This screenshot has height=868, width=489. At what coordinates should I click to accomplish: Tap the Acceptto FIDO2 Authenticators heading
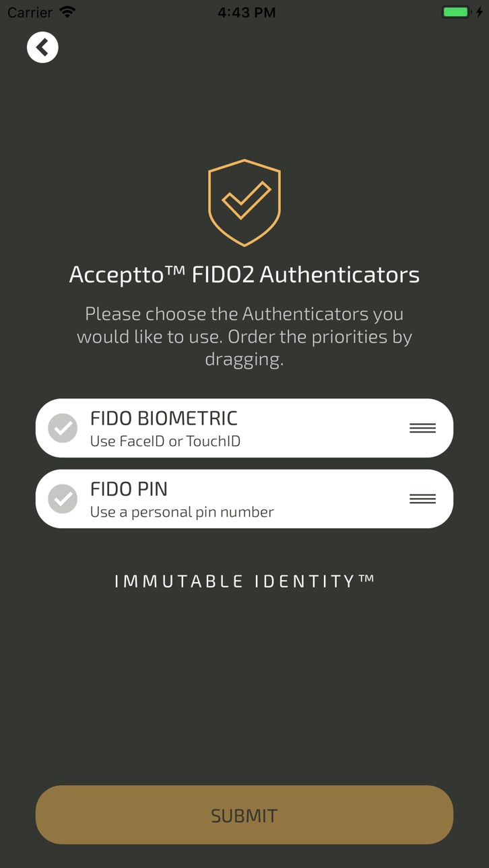tap(244, 275)
